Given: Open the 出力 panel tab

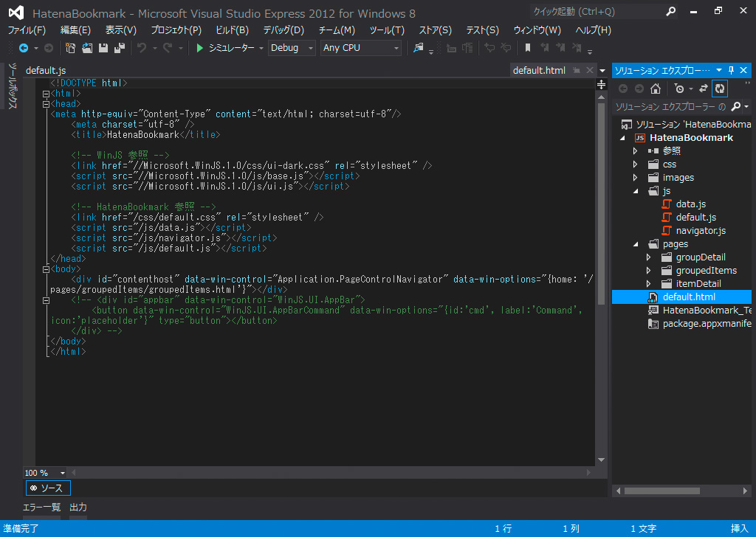Looking at the screenshot, I should (78, 507).
